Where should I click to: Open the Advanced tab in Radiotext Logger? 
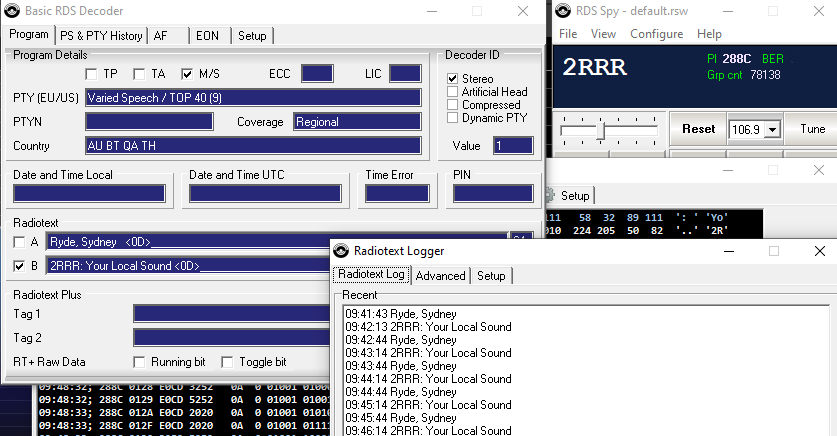pos(440,276)
